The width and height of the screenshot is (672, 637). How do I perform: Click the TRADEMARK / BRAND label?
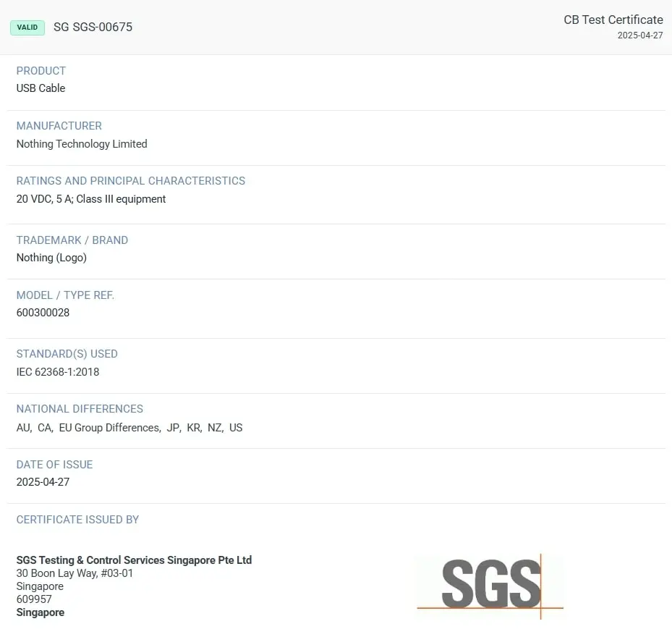[x=72, y=240]
